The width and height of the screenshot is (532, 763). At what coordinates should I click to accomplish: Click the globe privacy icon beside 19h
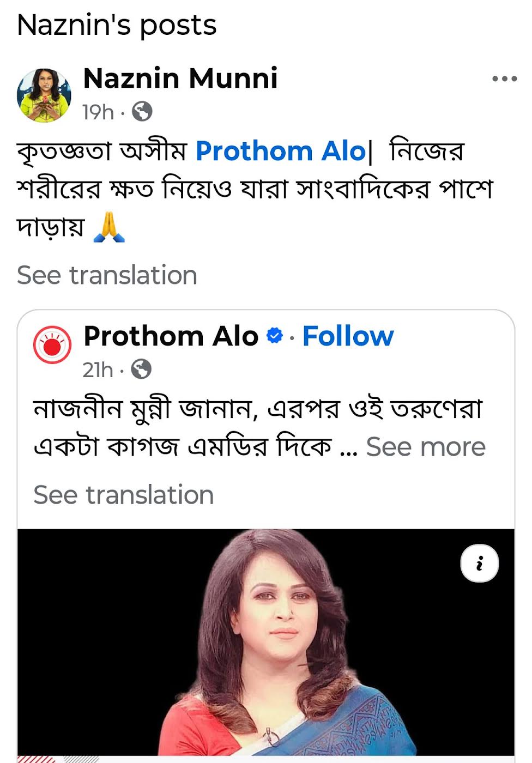tap(142, 112)
